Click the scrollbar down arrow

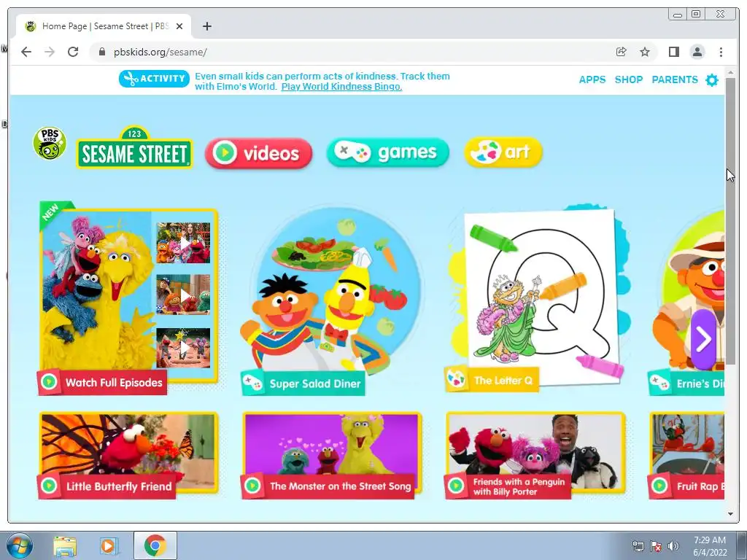point(730,514)
